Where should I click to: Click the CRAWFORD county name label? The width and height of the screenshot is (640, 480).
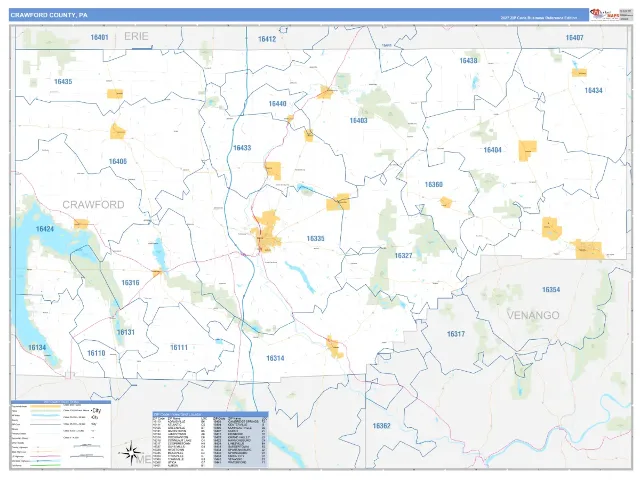[93, 204]
